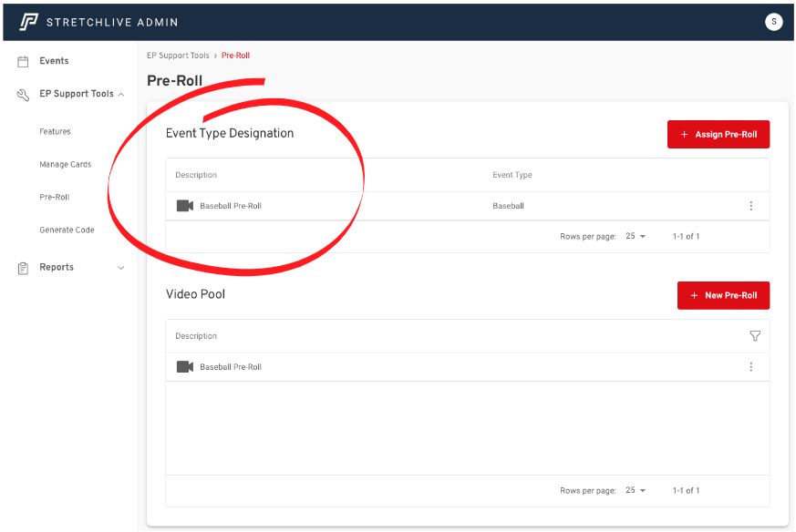This screenshot has height=532, width=796.
Task: Click EP Support Tools breadcrumb link
Action: point(178,56)
